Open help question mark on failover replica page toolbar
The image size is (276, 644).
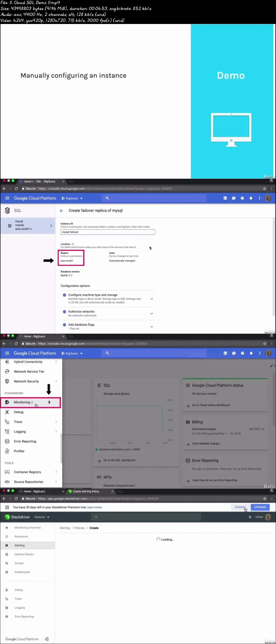click(242, 198)
